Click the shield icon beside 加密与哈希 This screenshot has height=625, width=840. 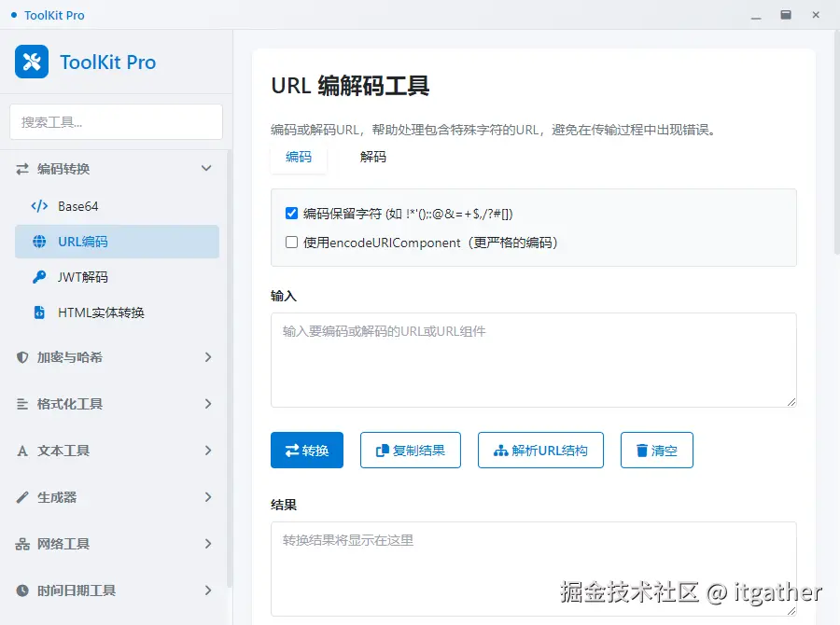pyautogui.click(x=22, y=357)
